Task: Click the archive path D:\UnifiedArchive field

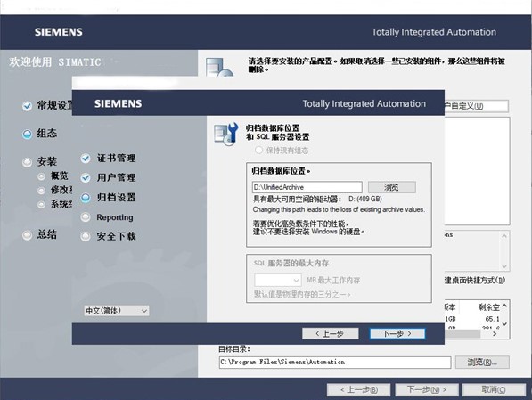Action: click(x=307, y=187)
